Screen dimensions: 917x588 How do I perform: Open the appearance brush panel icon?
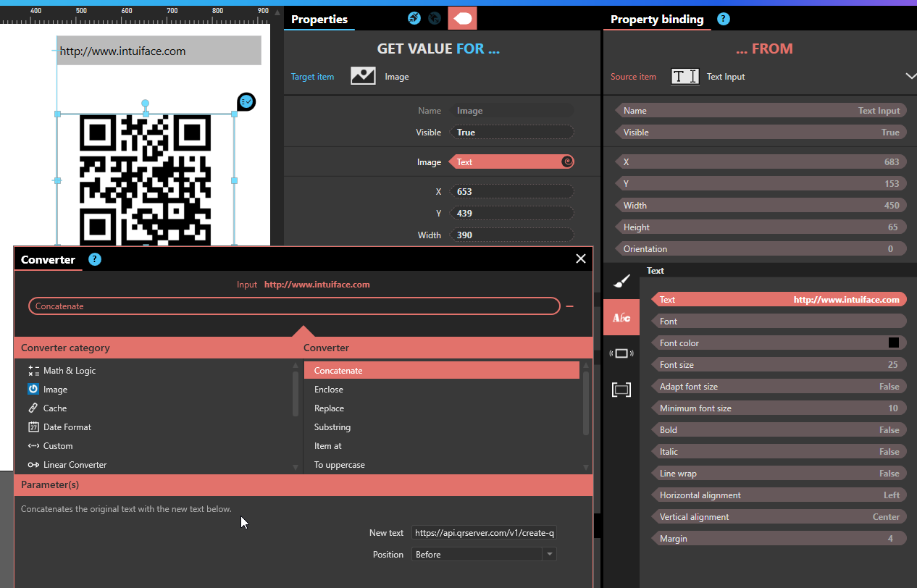(621, 280)
